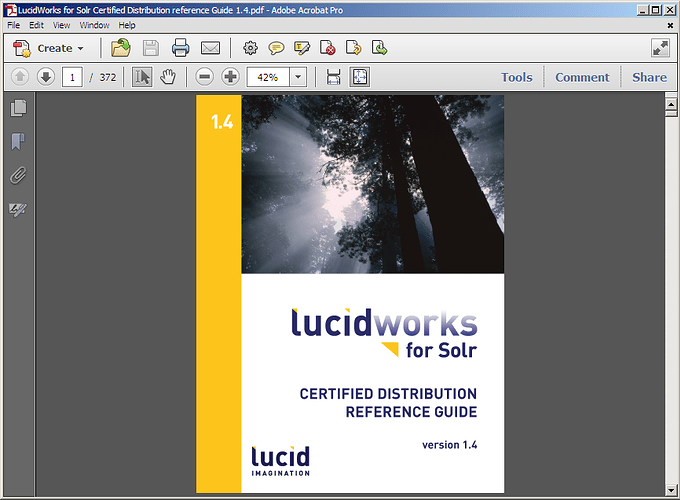This screenshot has height=500, width=680.
Task: Click the Create PDF icon
Action: pos(22,48)
